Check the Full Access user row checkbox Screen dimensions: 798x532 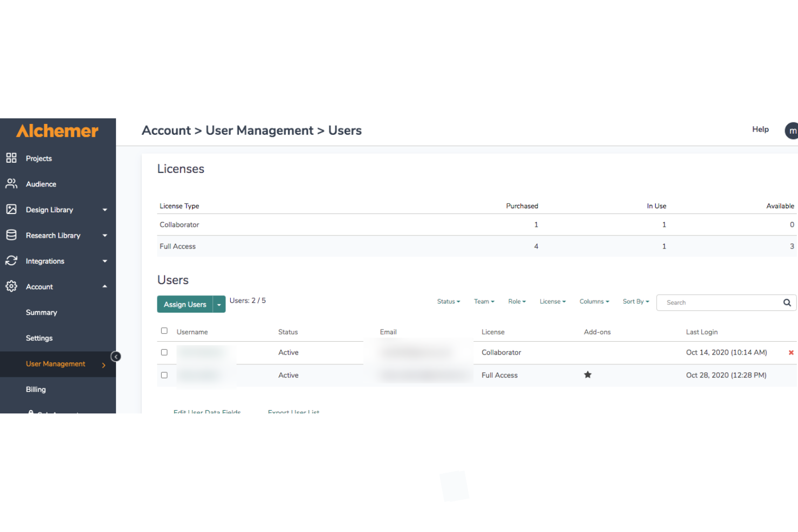click(164, 375)
